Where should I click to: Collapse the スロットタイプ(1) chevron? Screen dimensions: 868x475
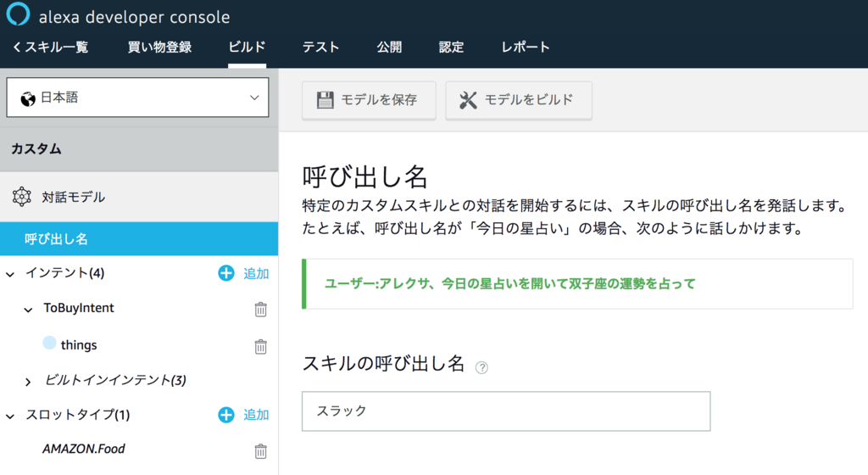click(x=10, y=416)
